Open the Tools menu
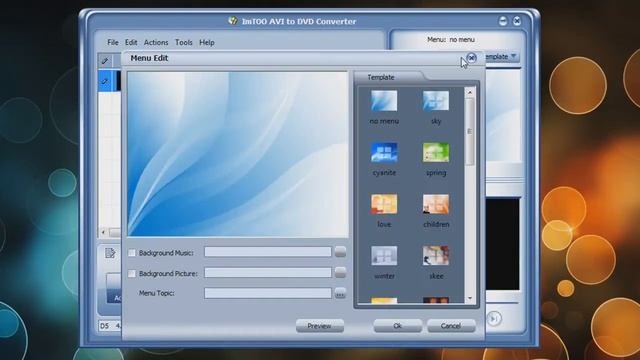This screenshot has height=360, width=640. (184, 42)
